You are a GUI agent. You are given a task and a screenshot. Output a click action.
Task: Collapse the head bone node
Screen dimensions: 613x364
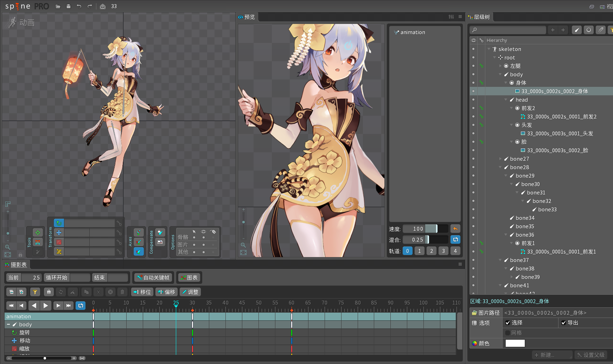(x=506, y=100)
